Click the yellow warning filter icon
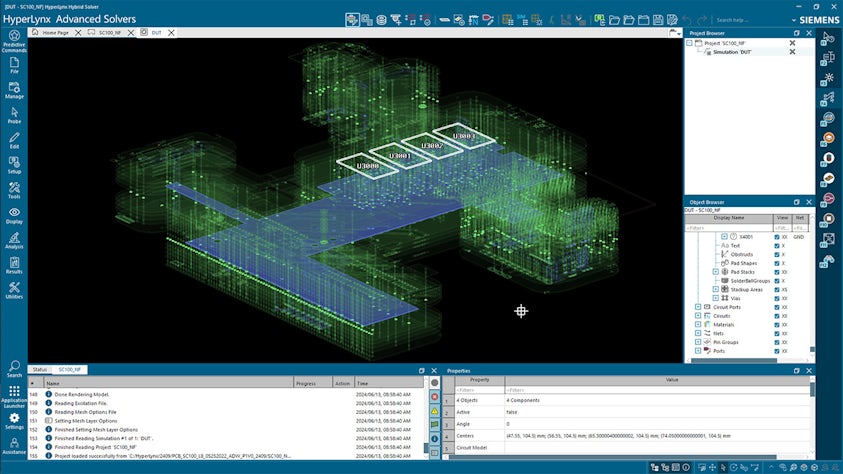The image size is (843, 474). (434, 411)
